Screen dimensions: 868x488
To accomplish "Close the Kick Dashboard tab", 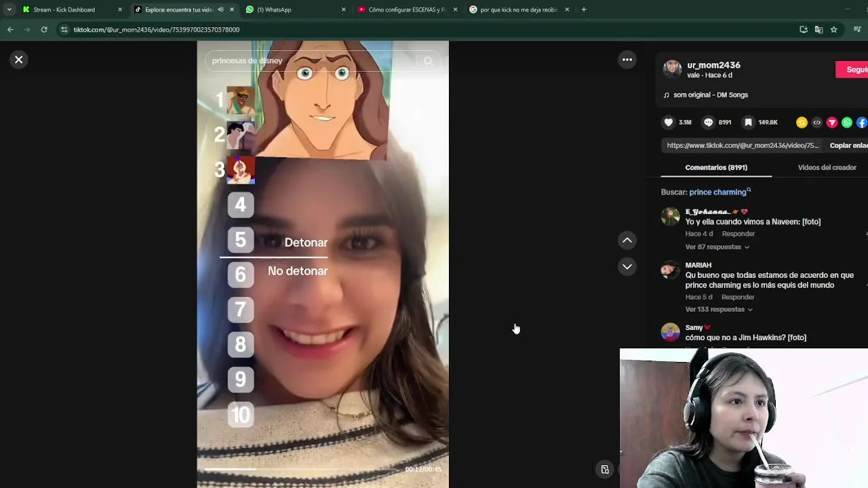I will pos(120,9).
